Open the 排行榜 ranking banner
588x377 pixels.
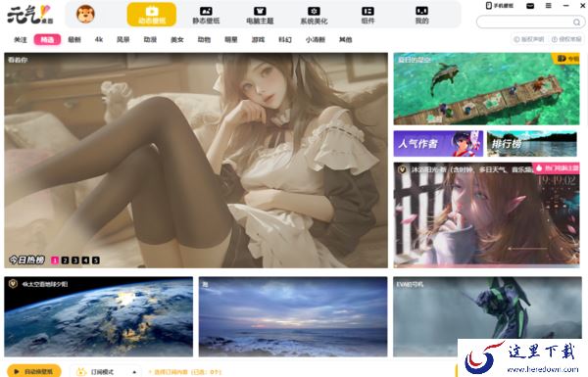(x=532, y=144)
